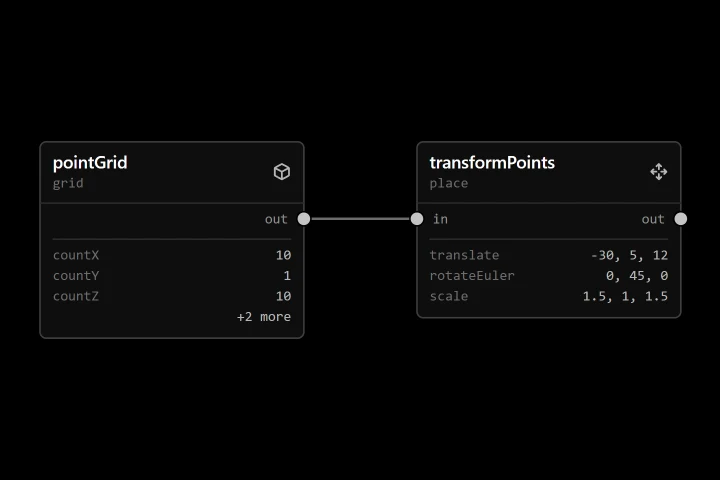Select the wire connecting the two nodes

point(360,219)
